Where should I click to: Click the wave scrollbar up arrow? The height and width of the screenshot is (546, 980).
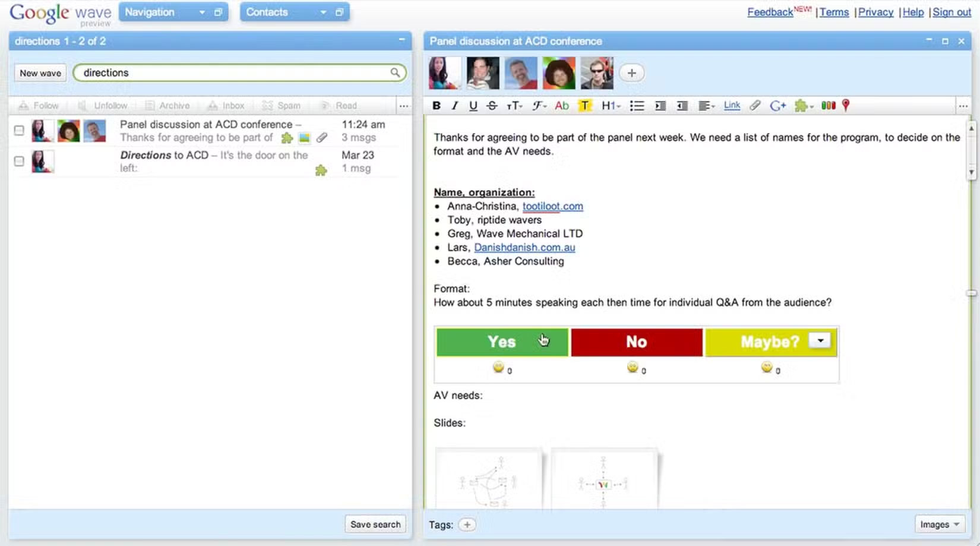coord(971,128)
